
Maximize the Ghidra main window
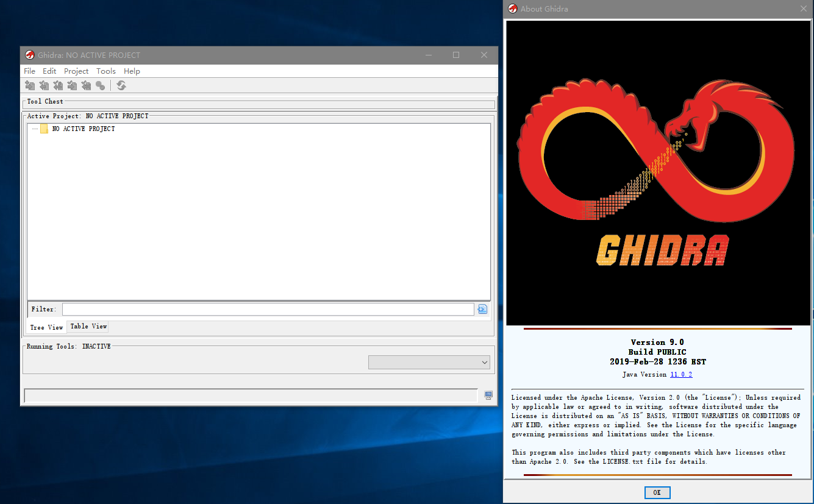(456, 55)
